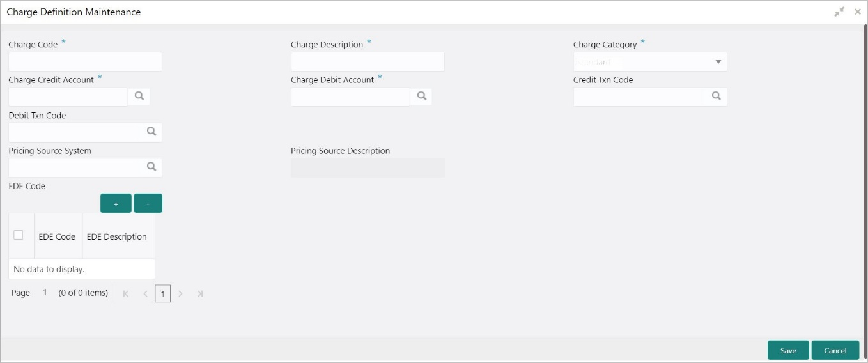Go to first page of EDE table
This screenshot has height=363, width=868.
click(126, 294)
